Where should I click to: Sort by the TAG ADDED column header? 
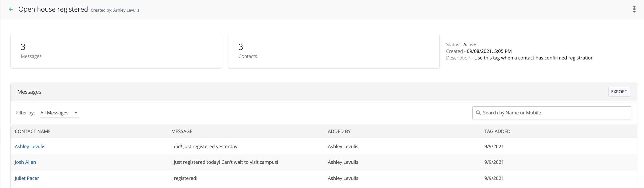click(x=497, y=131)
